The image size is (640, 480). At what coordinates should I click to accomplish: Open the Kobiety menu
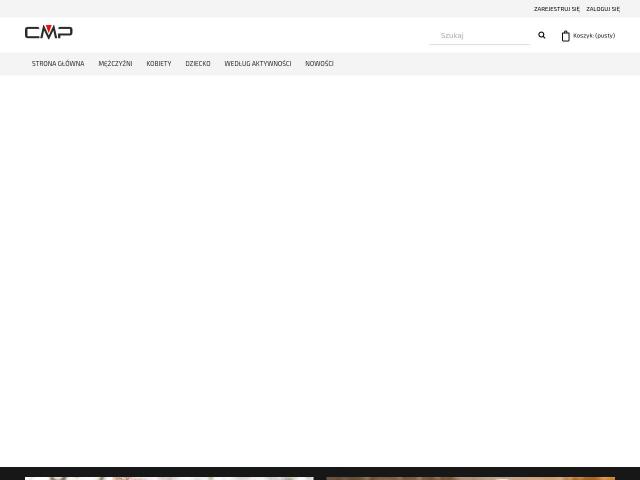(x=159, y=64)
